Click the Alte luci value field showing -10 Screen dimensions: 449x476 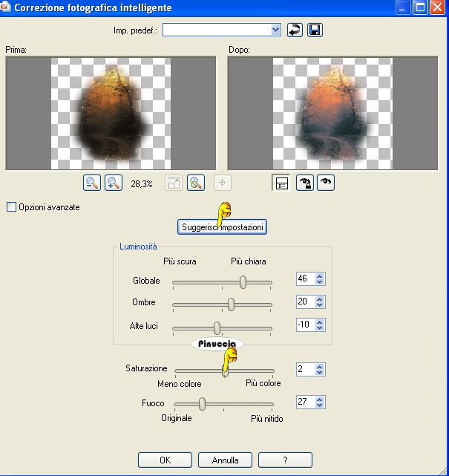[x=306, y=325]
